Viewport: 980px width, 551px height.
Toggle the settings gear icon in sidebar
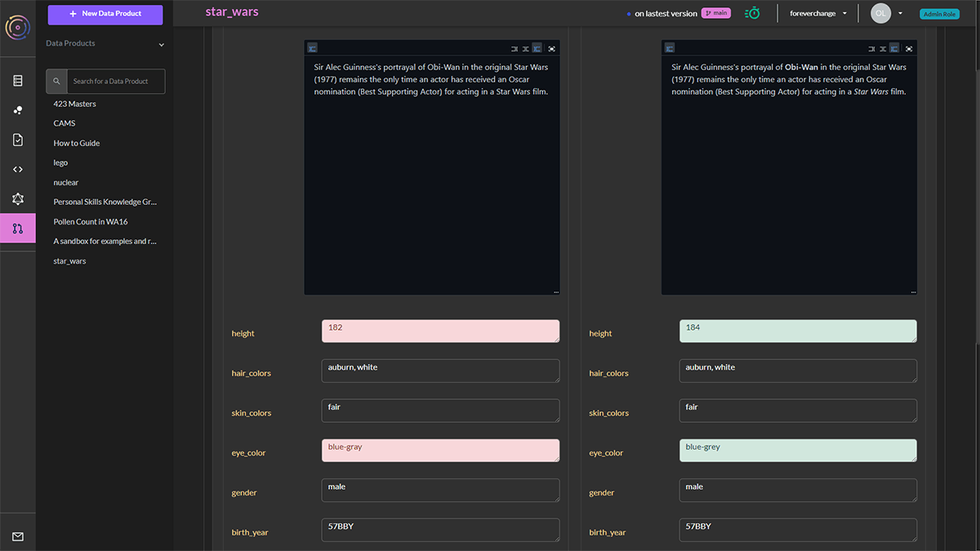coord(18,198)
